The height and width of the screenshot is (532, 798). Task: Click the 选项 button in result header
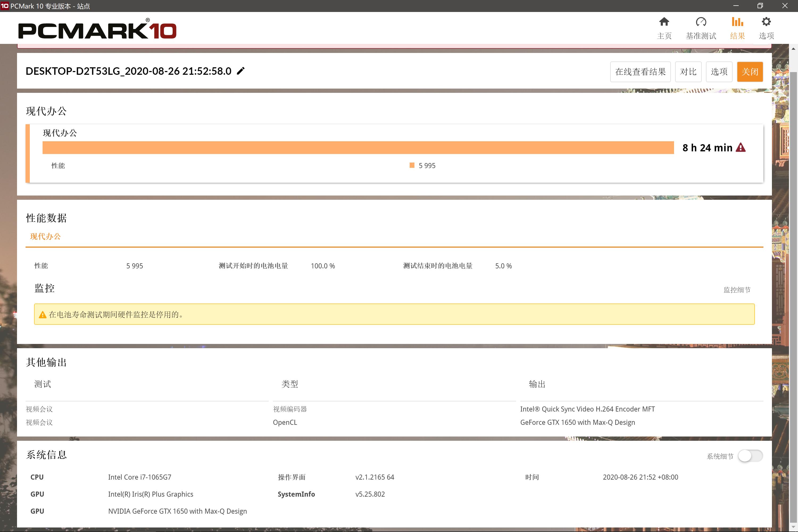click(x=719, y=72)
